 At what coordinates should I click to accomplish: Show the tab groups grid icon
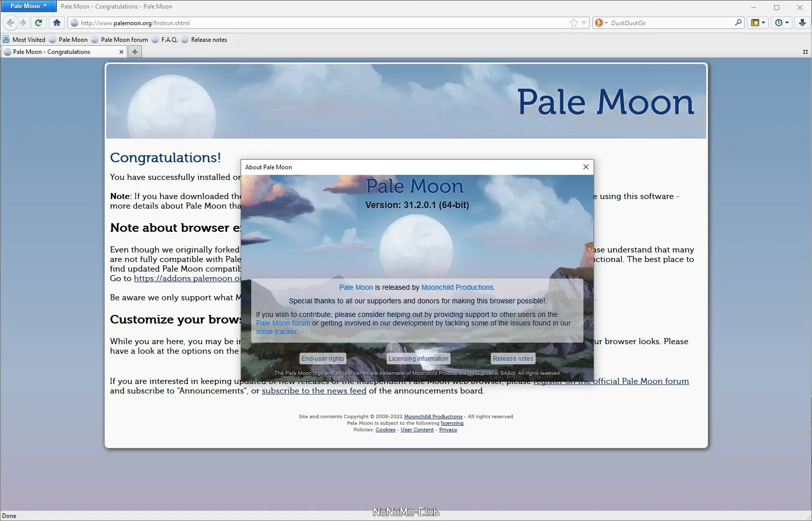click(x=805, y=52)
